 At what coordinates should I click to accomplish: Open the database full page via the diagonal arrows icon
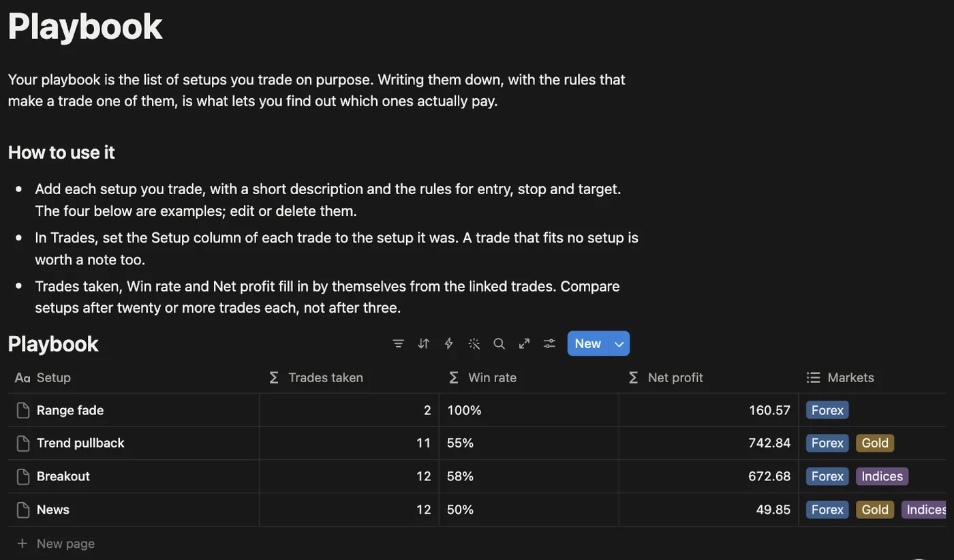click(x=524, y=343)
